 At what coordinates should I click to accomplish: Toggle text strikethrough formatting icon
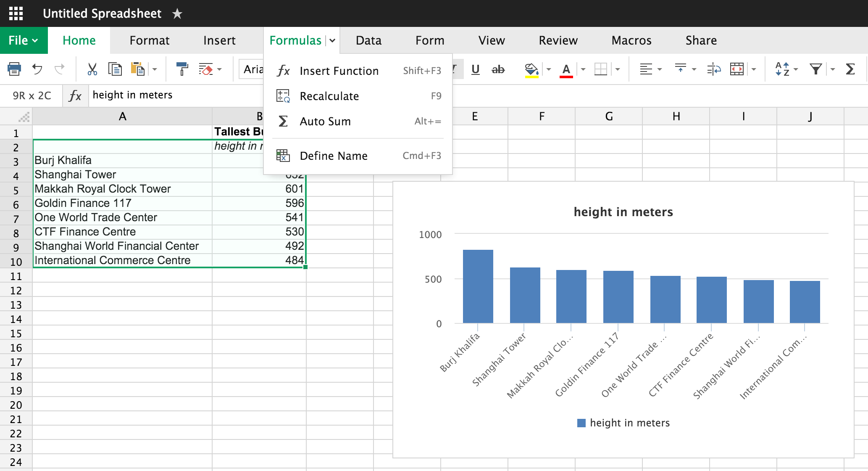[x=498, y=70]
